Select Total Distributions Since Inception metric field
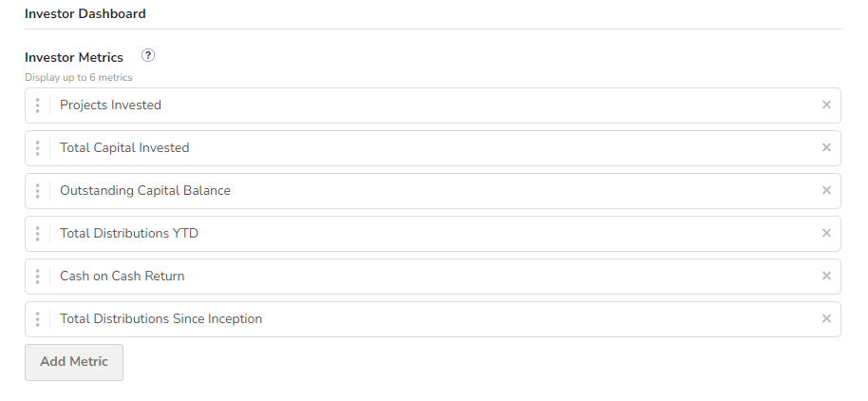868x401 pixels. pyautogui.click(x=433, y=319)
